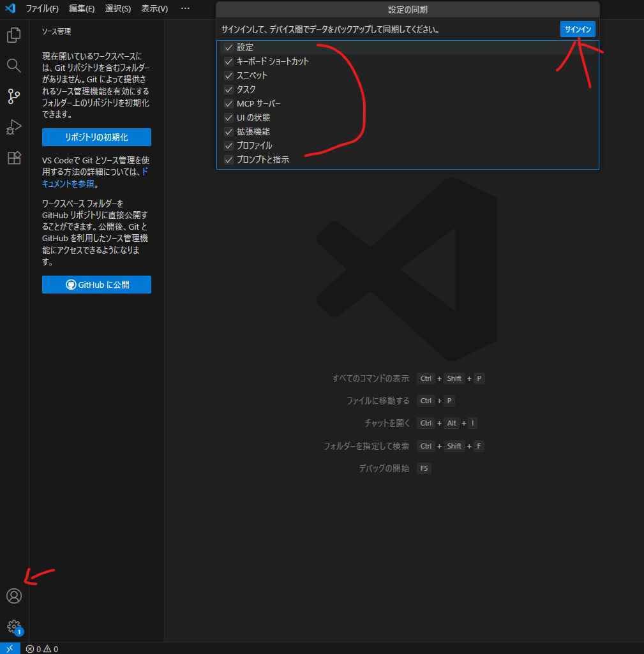Open the Extensions view icon
The width and height of the screenshot is (644, 654).
pos(14,158)
